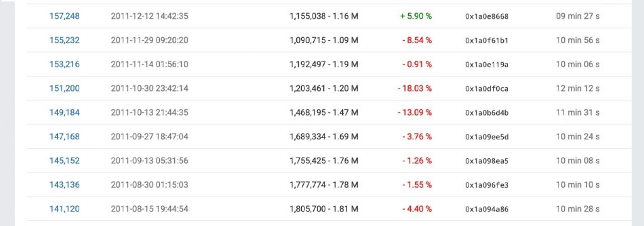This screenshot has height=226, width=644.
Task: Open block height 143,136 link
Action: (65, 185)
